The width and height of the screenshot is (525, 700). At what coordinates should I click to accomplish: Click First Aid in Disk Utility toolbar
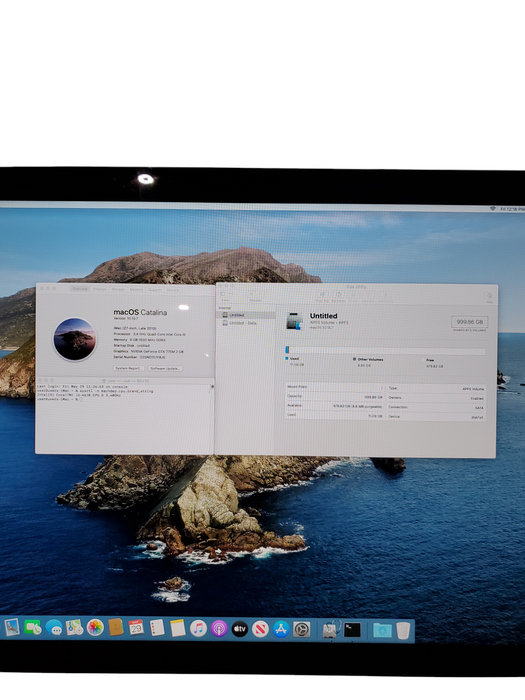pyautogui.click(x=322, y=297)
